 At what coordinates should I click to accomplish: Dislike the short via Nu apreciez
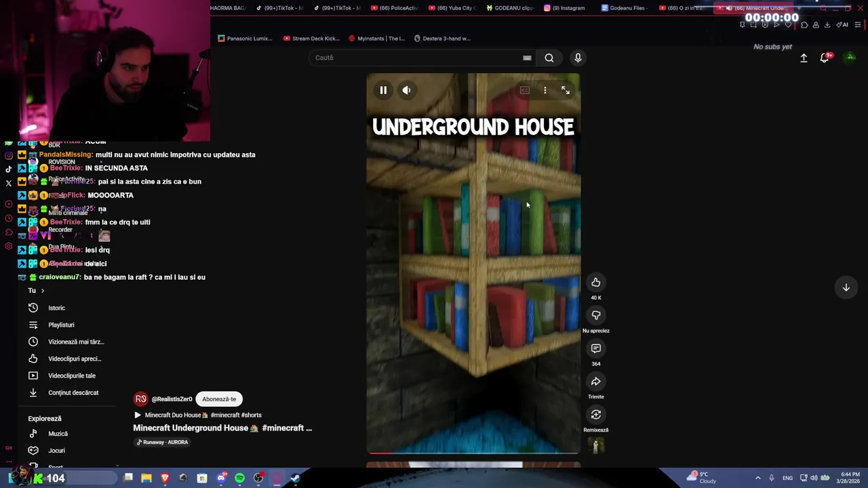[596, 315]
